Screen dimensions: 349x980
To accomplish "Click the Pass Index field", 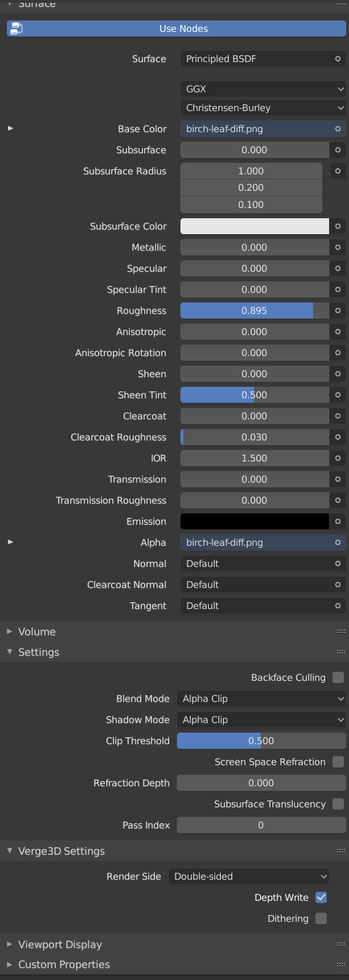I will [x=261, y=825].
